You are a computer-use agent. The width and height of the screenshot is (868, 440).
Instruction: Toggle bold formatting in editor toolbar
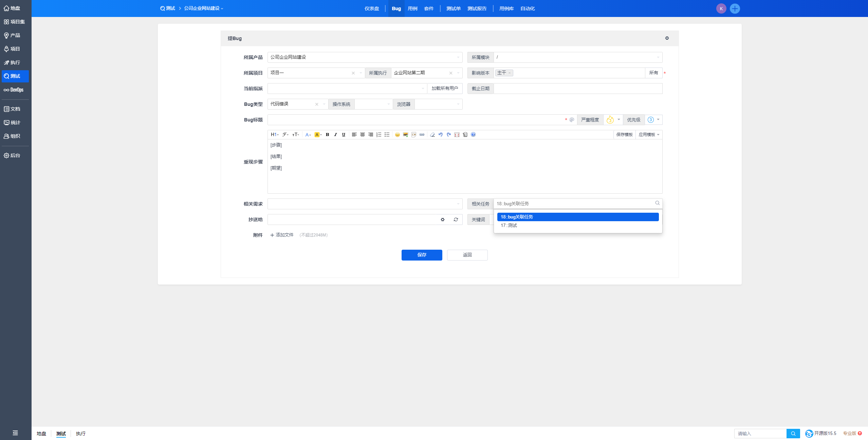pos(327,135)
